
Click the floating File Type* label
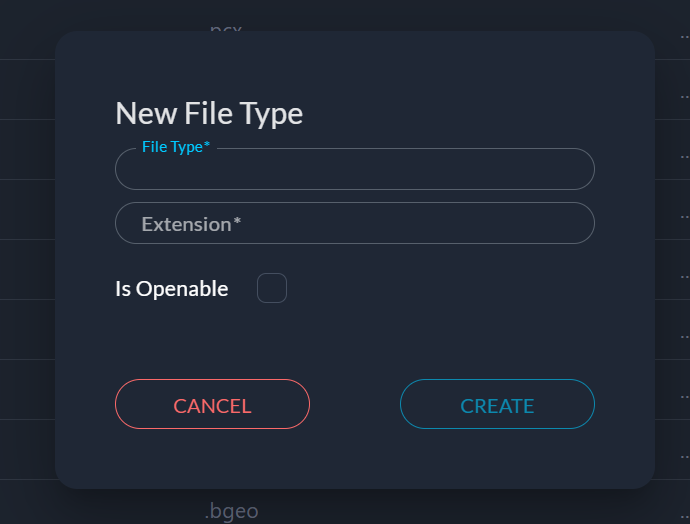(176, 147)
